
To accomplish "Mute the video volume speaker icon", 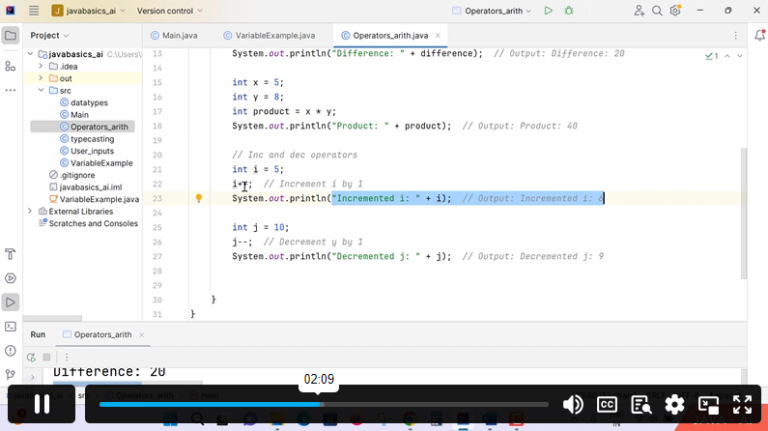I will (x=573, y=405).
